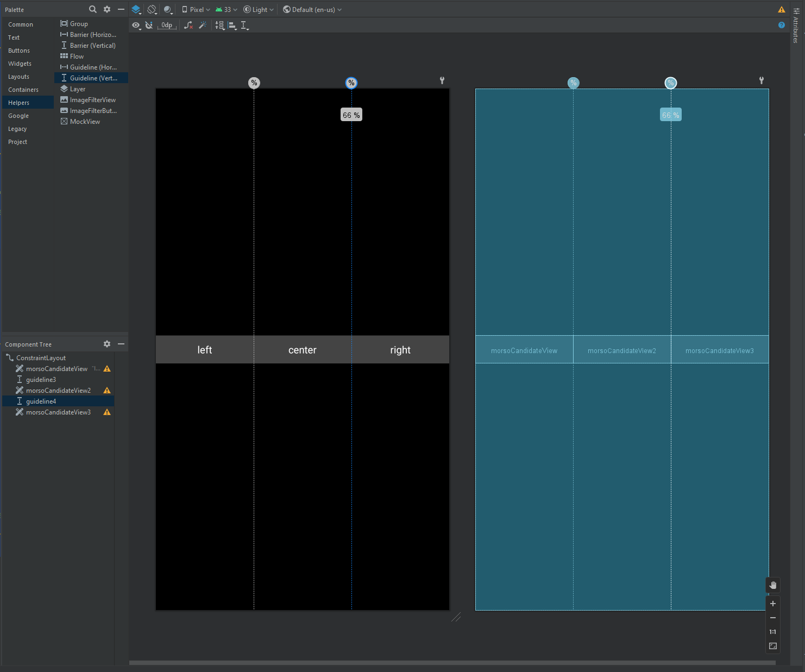Open the align options menu

232,25
